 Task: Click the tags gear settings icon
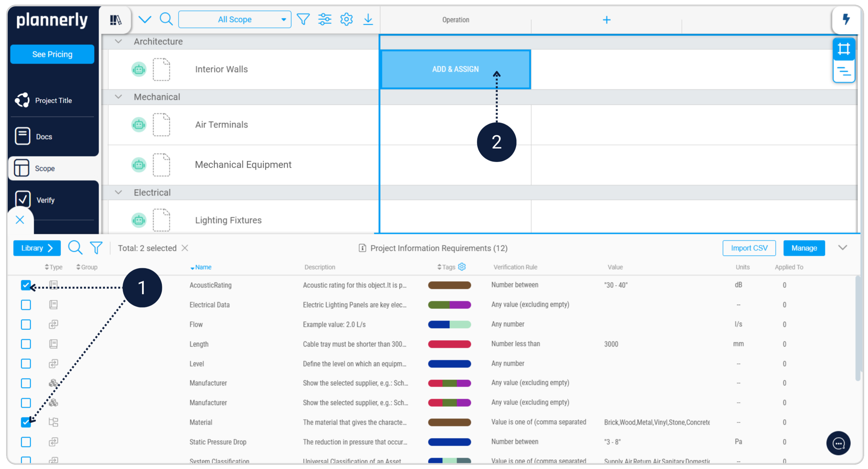coord(462,267)
